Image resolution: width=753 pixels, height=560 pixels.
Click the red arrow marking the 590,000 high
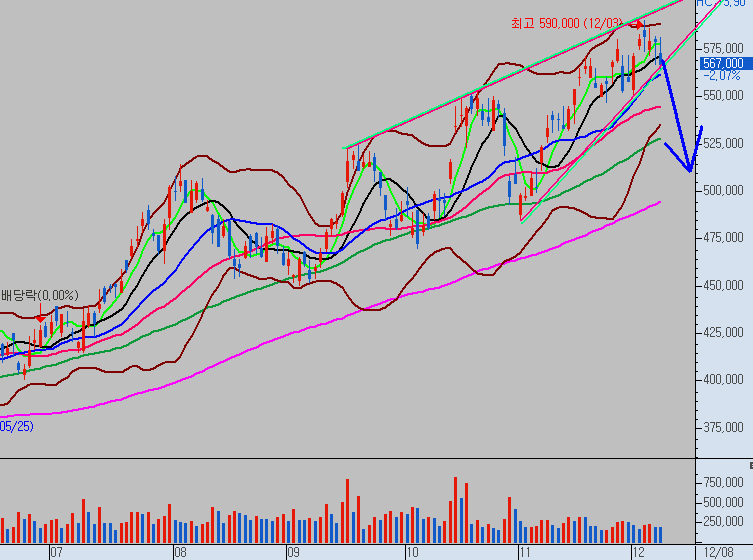tap(637, 23)
